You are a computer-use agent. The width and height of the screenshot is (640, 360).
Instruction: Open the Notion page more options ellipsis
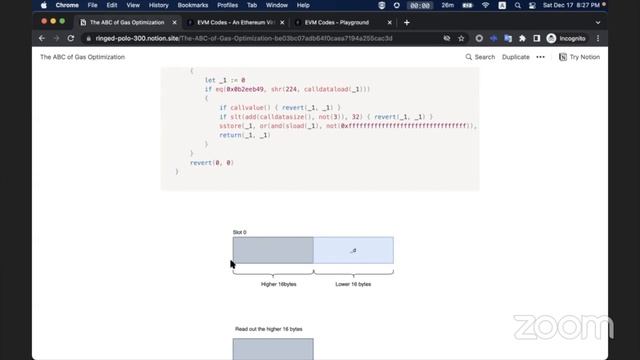click(540, 57)
